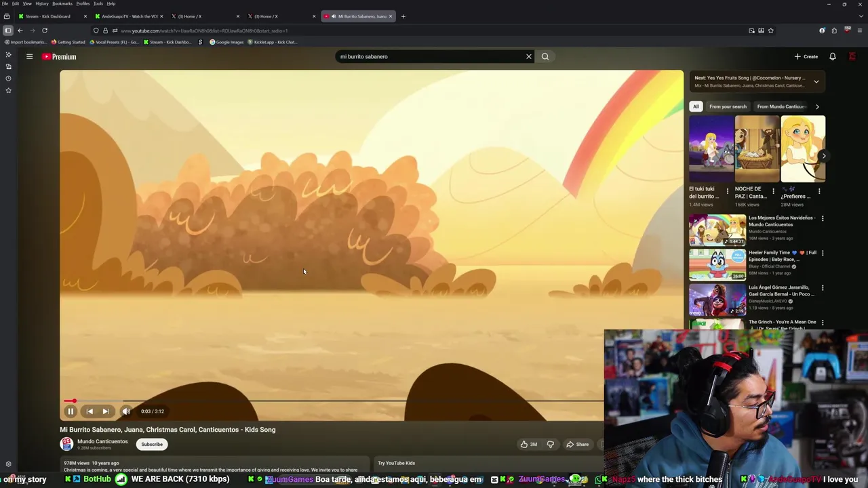
Task: Play 'Los Mejores Éxitos Navideños' video
Action: point(717,230)
